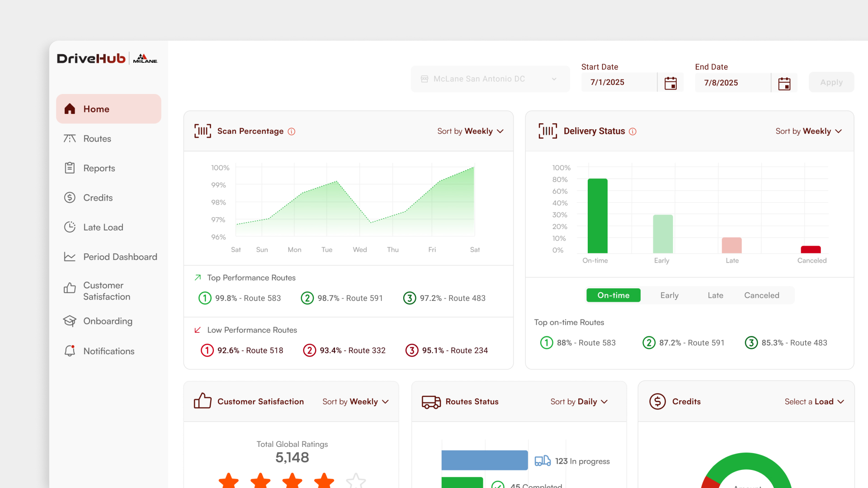Viewport: 868px width, 488px height.
Task: Open End Date calendar picker icon
Action: point(784,83)
